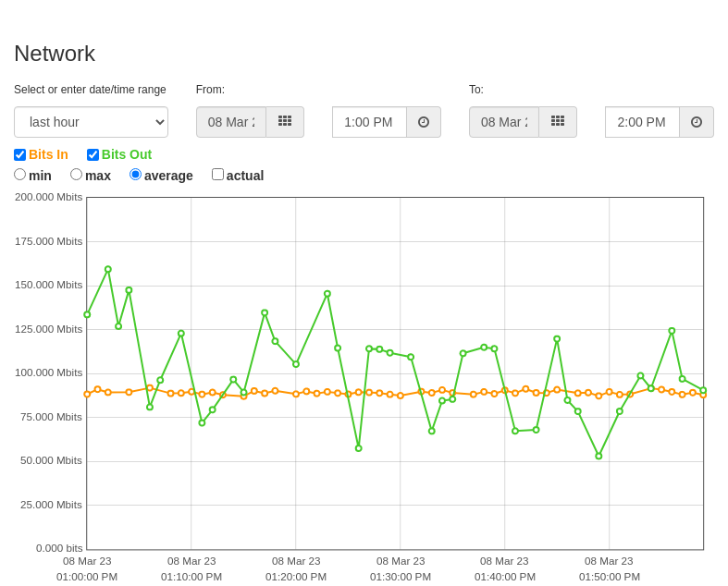Viewport: 728px width, 586px height.
Task: Enable the actual checkbox
Action: pyautogui.click(x=217, y=175)
